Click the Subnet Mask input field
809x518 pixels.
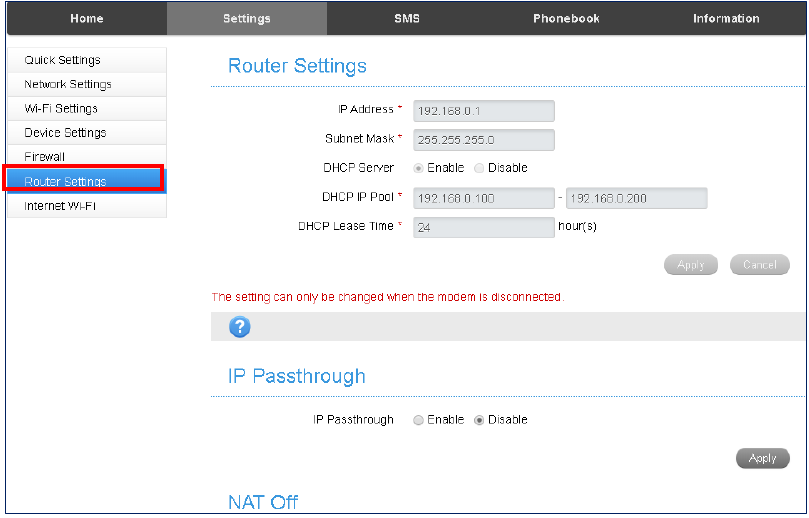[x=483, y=140]
